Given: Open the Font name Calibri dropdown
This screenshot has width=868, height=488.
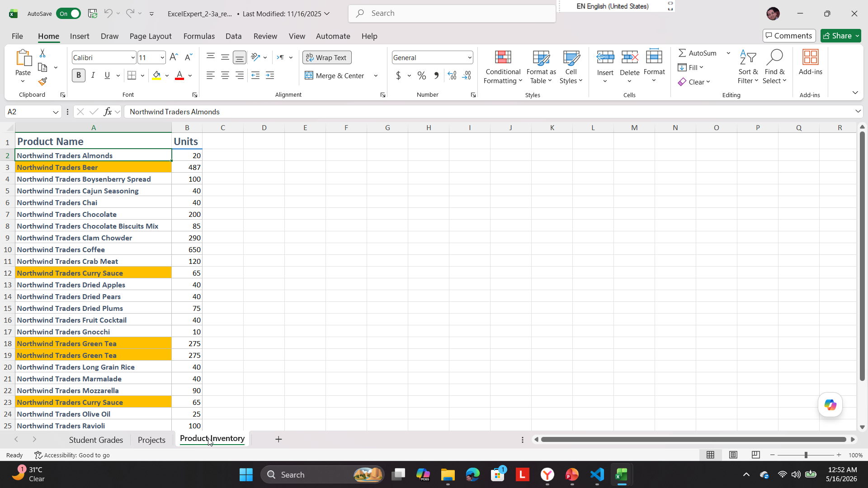Looking at the screenshot, I should pos(132,57).
